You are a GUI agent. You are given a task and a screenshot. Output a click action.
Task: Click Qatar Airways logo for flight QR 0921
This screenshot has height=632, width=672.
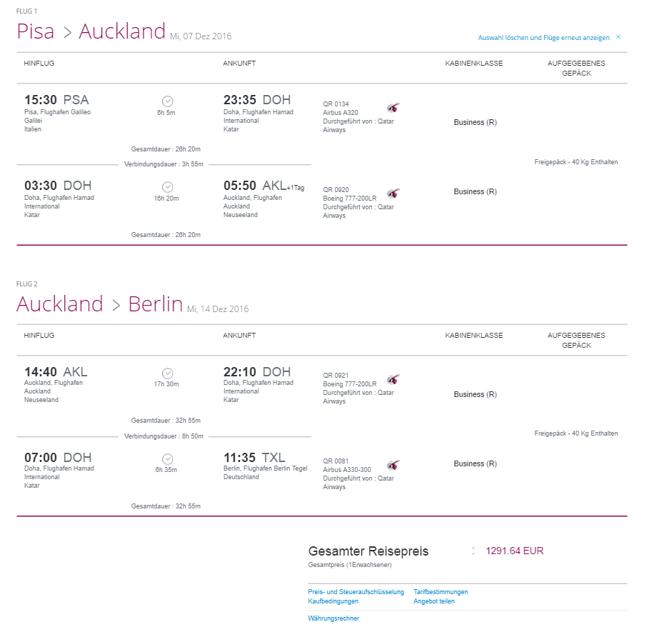click(x=393, y=379)
